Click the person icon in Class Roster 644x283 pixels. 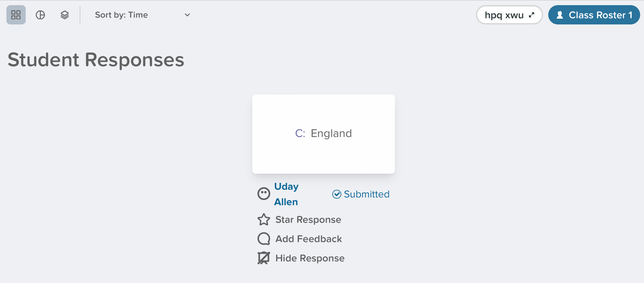coord(560,15)
